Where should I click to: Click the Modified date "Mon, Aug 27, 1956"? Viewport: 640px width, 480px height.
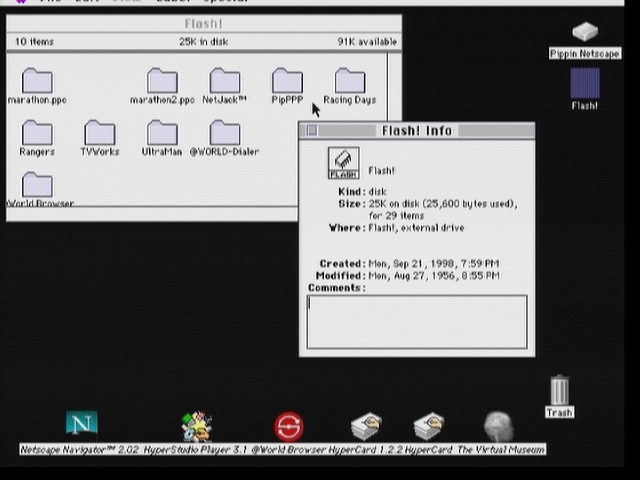coord(412,276)
